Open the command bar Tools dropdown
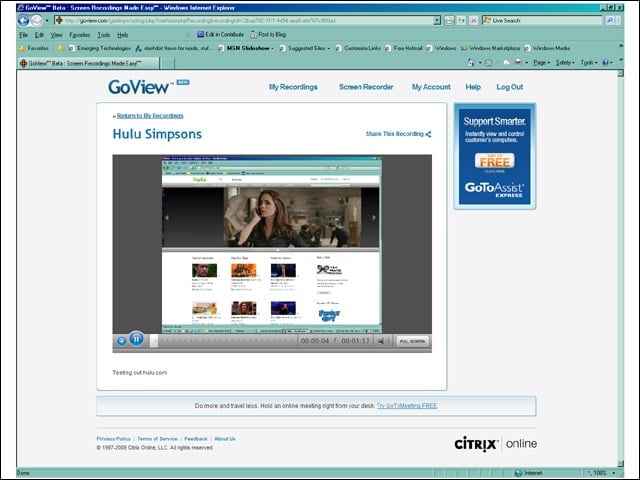Viewport: 640px width, 480px height. pyautogui.click(x=589, y=62)
